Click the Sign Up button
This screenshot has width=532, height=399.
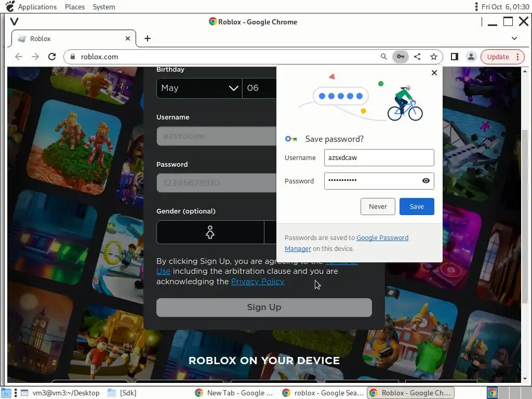click(x=264, y=308)
